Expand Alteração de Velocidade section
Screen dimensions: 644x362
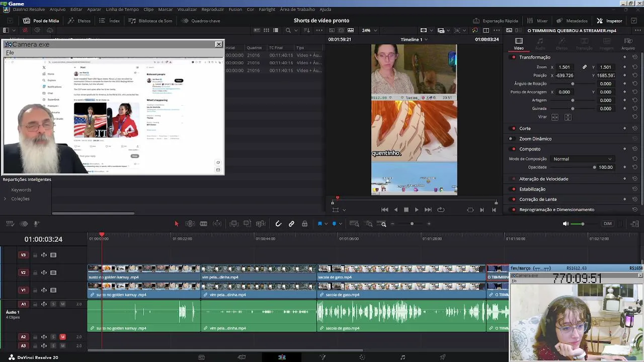[x=543, y=179]
